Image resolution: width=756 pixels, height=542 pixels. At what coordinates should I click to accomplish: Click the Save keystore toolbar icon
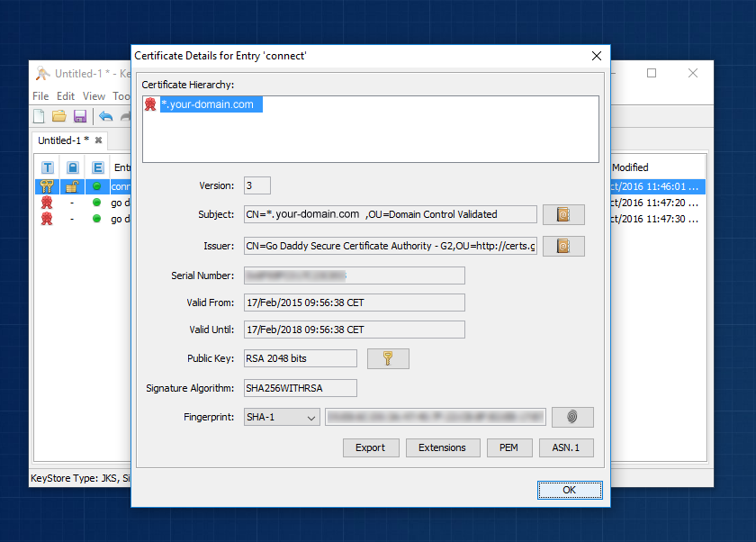pos(80,116)
